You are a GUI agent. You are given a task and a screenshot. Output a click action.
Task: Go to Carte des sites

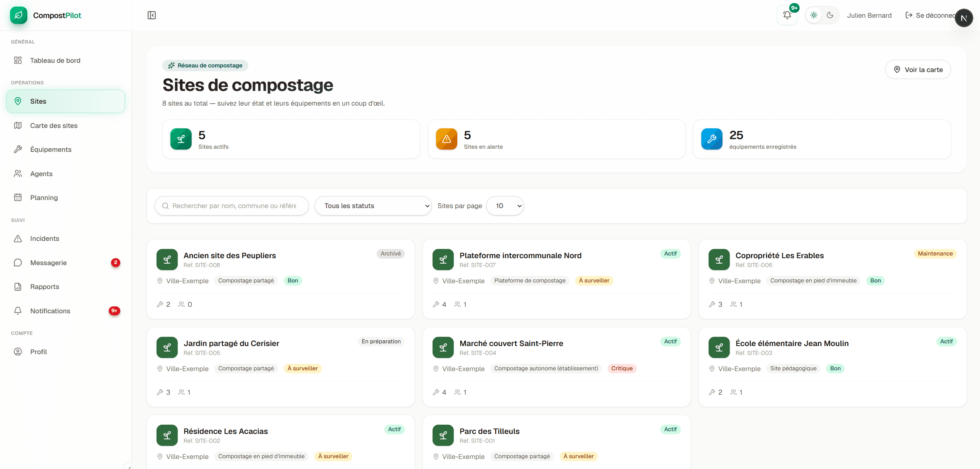tap(66, 126)
